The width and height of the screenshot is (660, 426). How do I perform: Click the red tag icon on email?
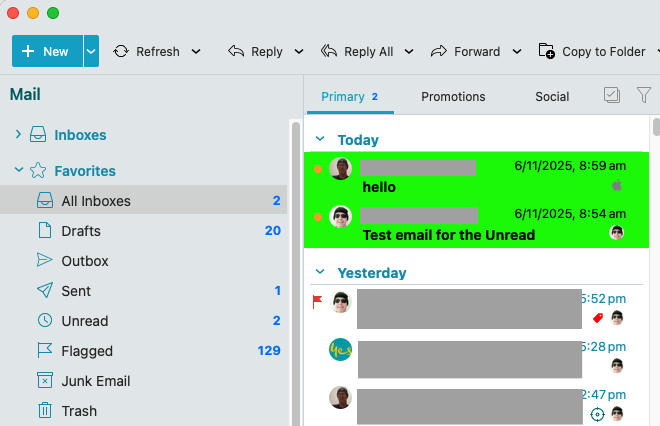click(598, 318)
